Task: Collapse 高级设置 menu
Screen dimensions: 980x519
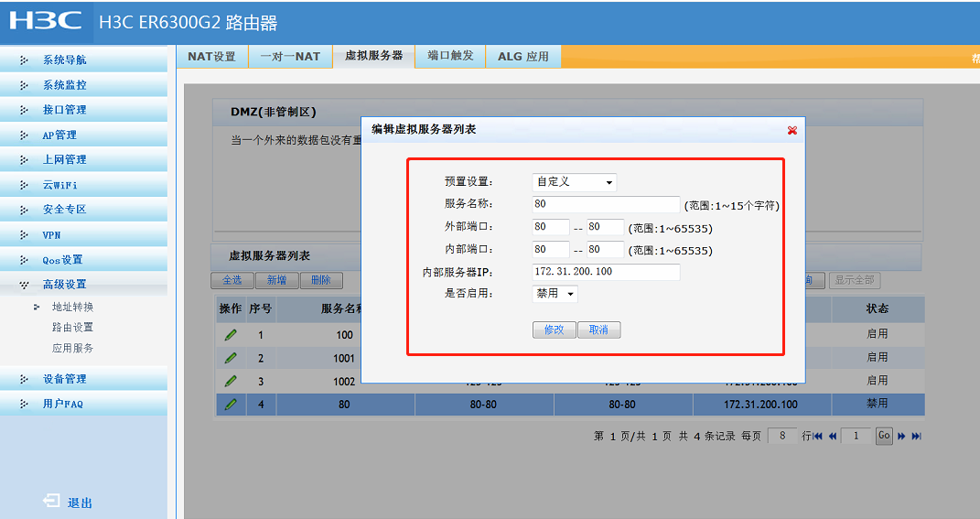Action: 84,285
